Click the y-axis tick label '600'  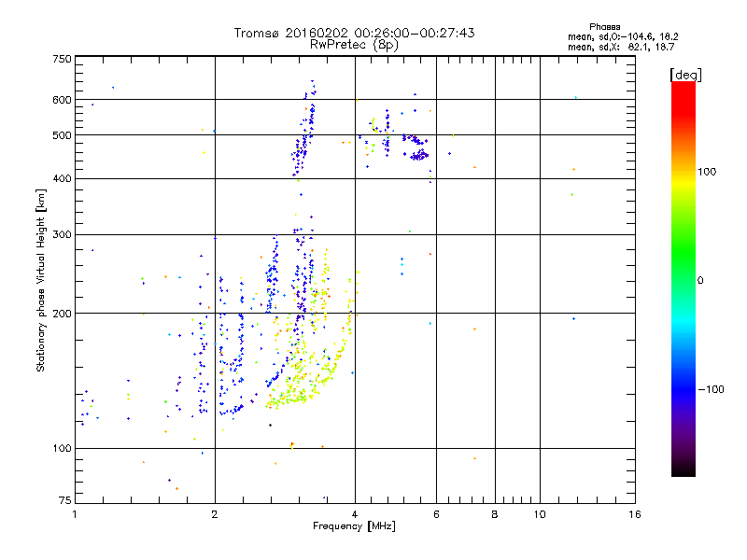pyautogui.click(x=62, y=100)
